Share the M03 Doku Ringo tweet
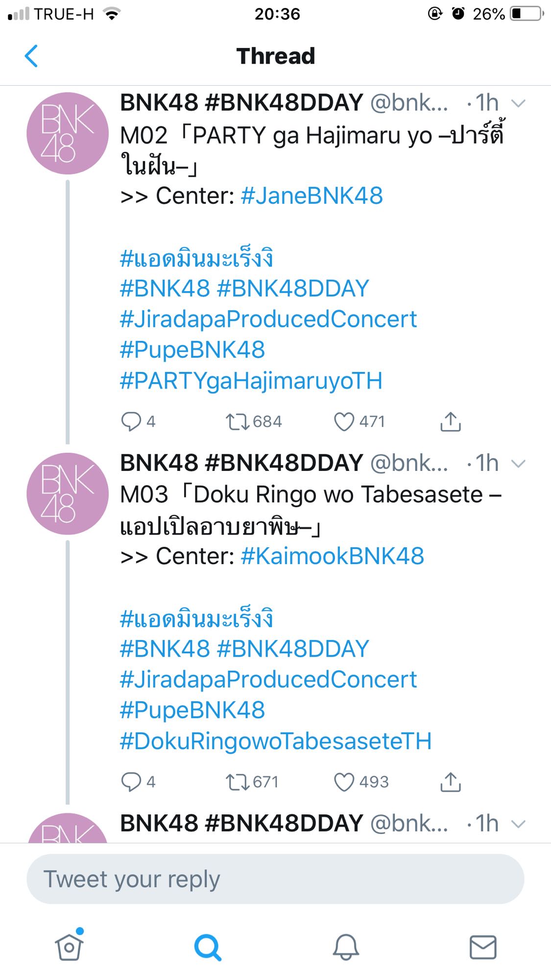This screenshot has height=980, width=551. [451, 782]
